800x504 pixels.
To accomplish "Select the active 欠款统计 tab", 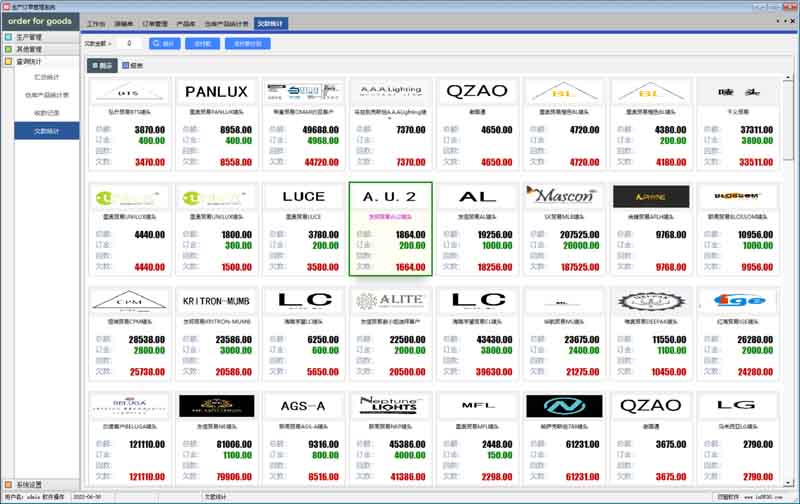I will [270, 23].
